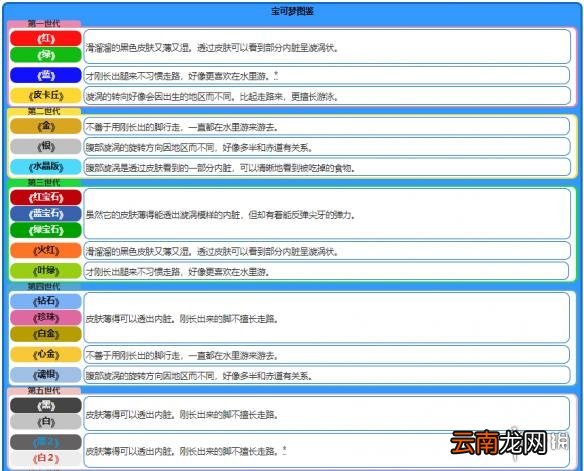Open the 白金 version link
Image resolution: width=584 pixels, height=471 pixels.
46,334
